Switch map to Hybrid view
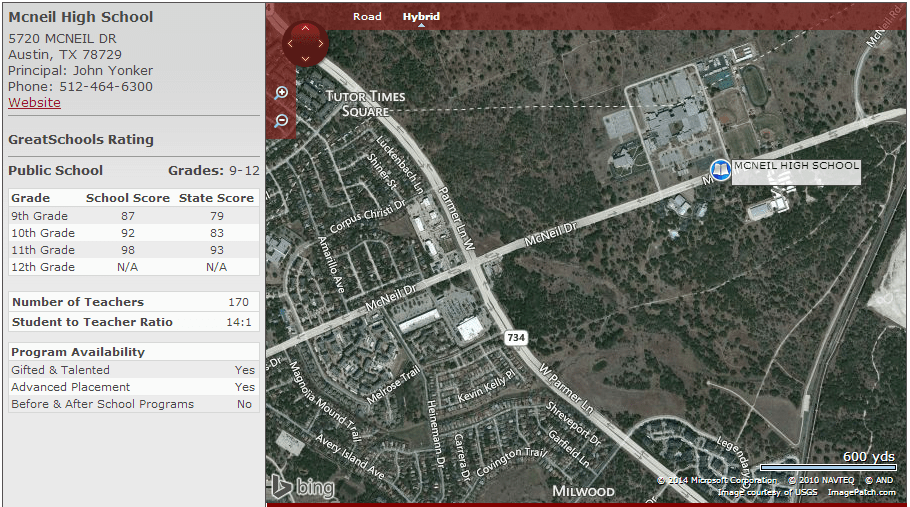 421,16
